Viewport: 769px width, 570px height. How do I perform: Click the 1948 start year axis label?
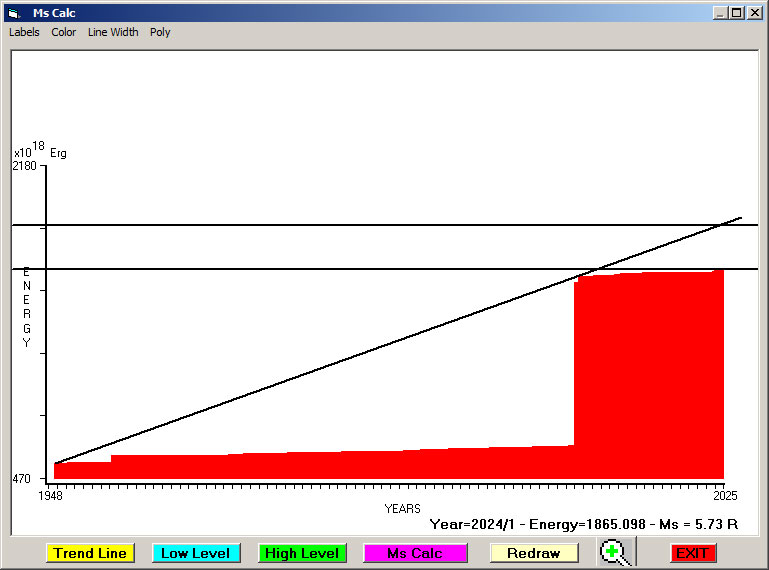pyautogui.click(x=50, y=496)
